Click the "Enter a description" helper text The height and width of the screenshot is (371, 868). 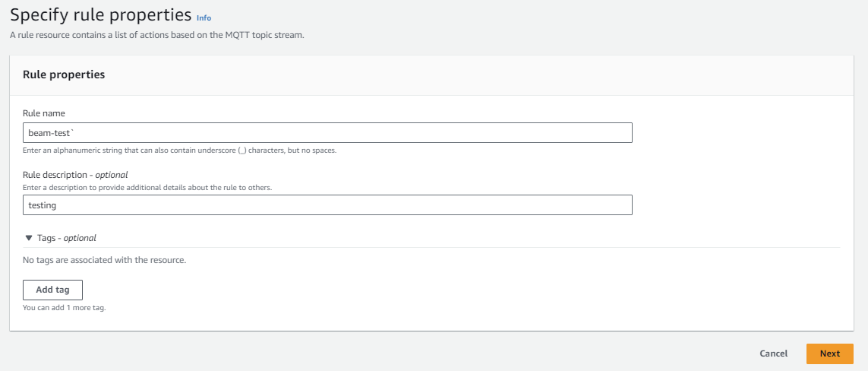pyautogui.click(x=147, y=187)
